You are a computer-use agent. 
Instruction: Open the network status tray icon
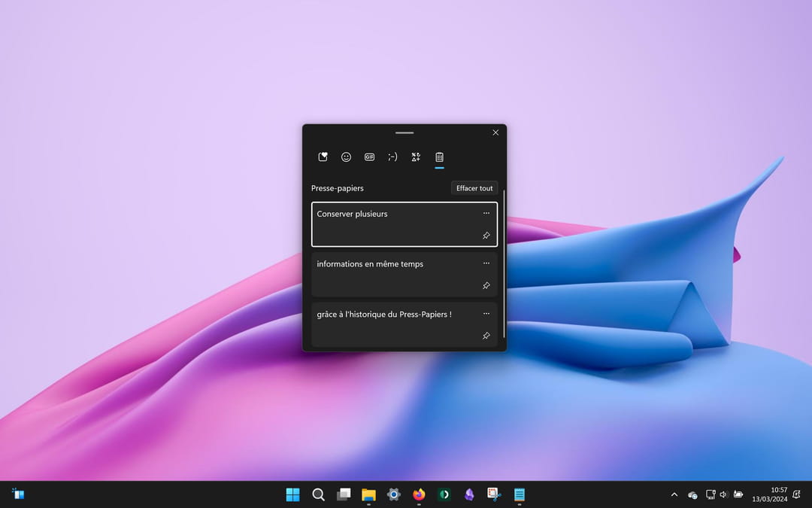click(710, 494)
